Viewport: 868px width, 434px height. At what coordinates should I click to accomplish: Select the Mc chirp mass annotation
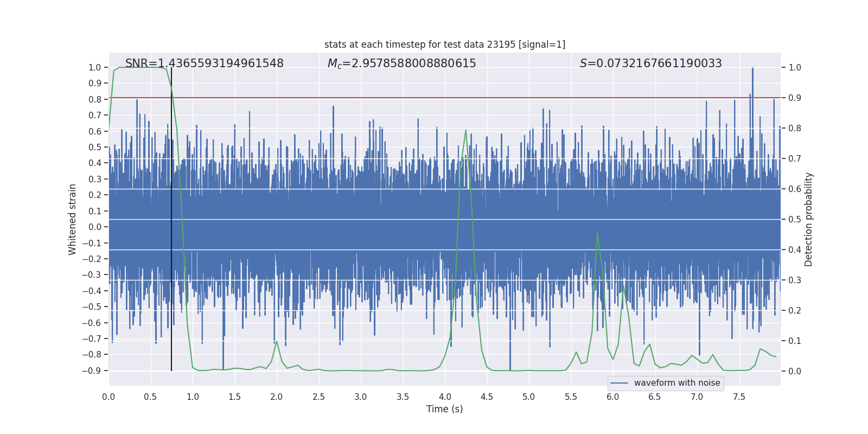point(401,63)
